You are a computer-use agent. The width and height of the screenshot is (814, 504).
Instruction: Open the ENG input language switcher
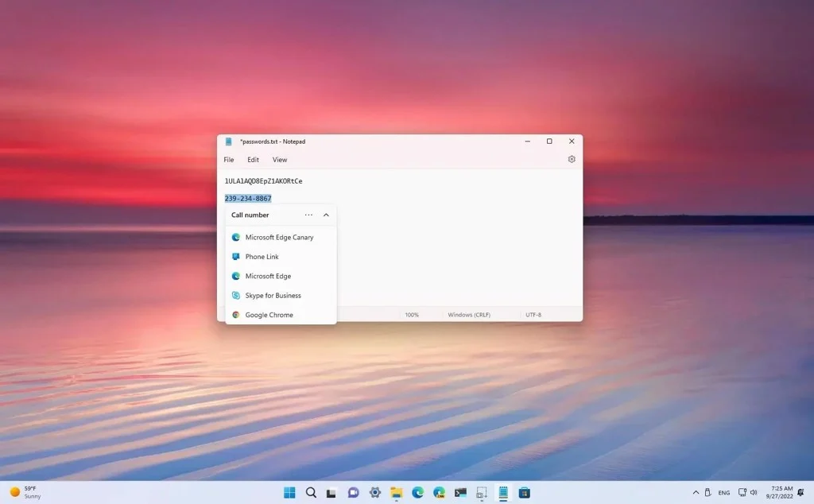click(x=724, y=493)
